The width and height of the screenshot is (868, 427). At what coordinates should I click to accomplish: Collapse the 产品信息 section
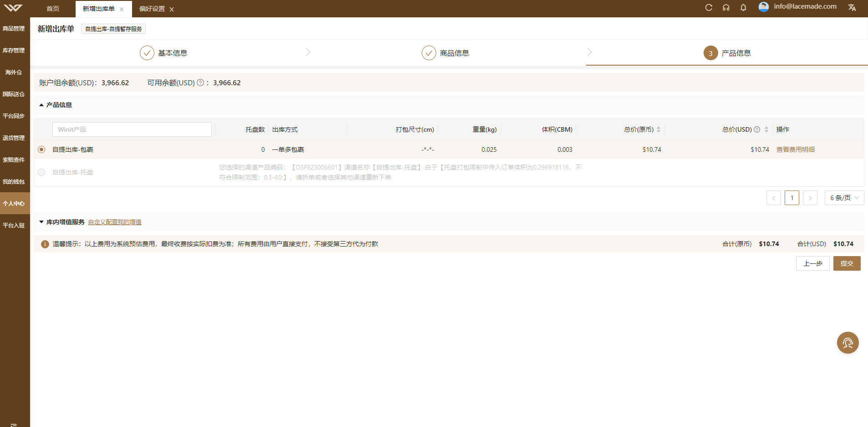41,105
